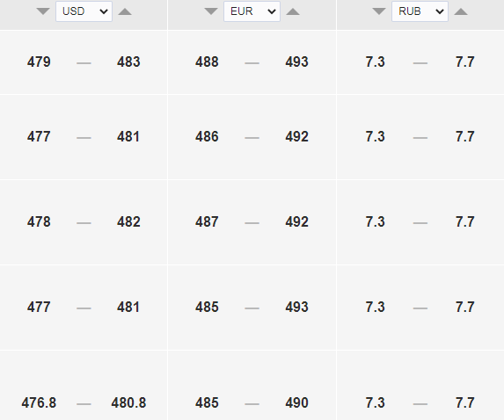Open the USD currency dropdown
Image resolution: width=504 pixels, height=420 pixels.
tap(84, 11)
